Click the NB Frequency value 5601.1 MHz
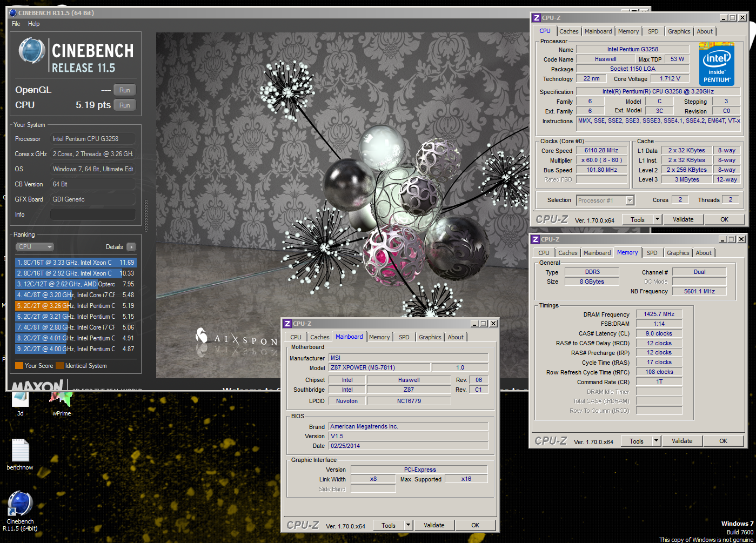Screen dimensions: 756x543 coord(699,291)
